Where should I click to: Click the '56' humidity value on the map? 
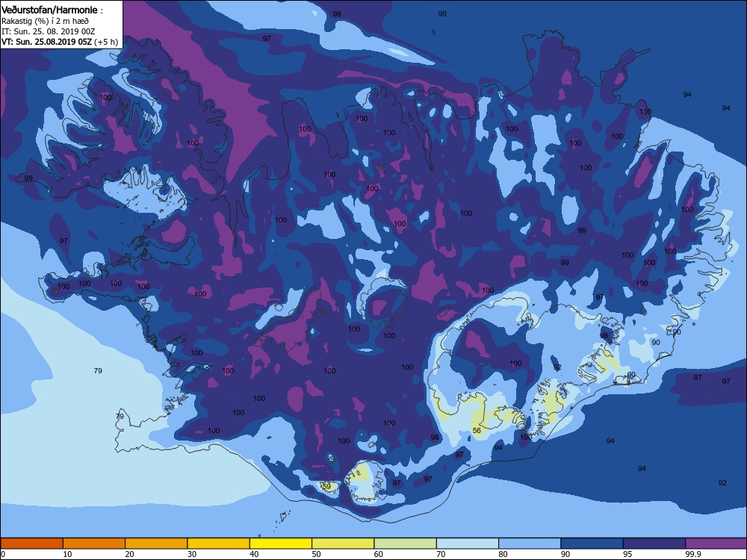(x=477, y=431)
